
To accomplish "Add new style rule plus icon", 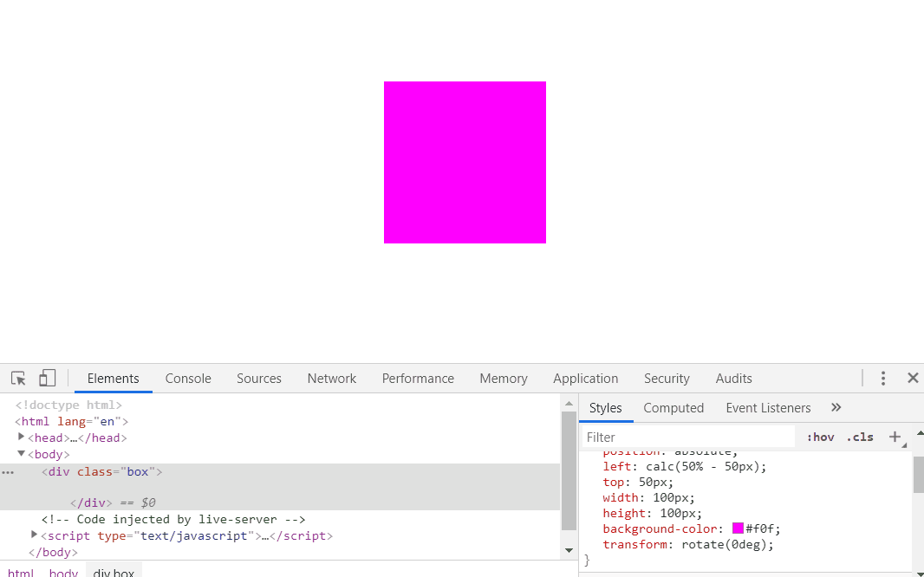I will (x=895, y=437).
